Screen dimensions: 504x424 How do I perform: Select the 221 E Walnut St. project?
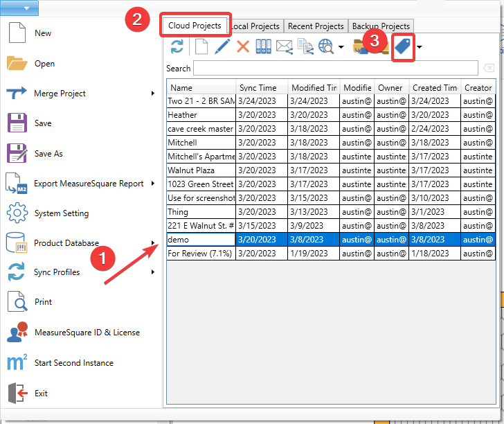(331, 226)
